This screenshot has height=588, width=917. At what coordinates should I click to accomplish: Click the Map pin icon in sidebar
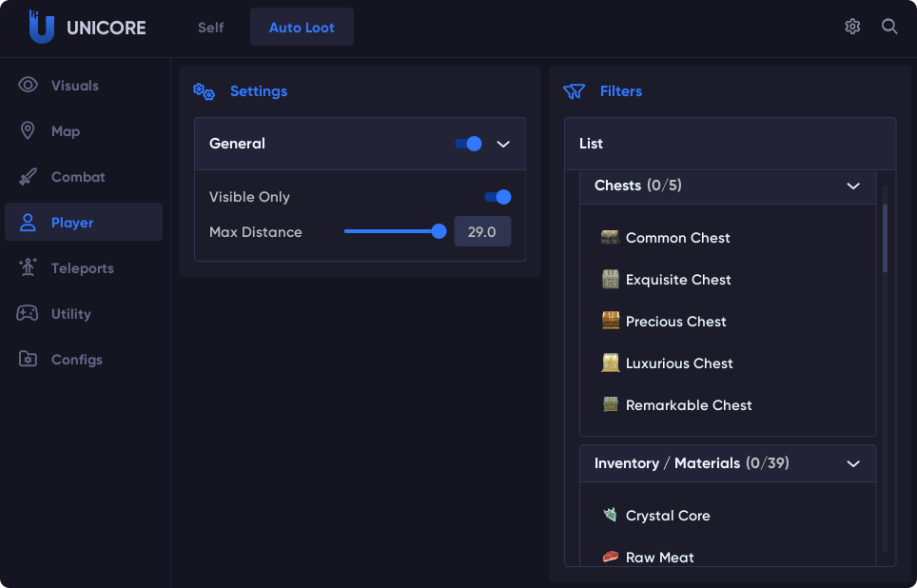tap(29, 131)
